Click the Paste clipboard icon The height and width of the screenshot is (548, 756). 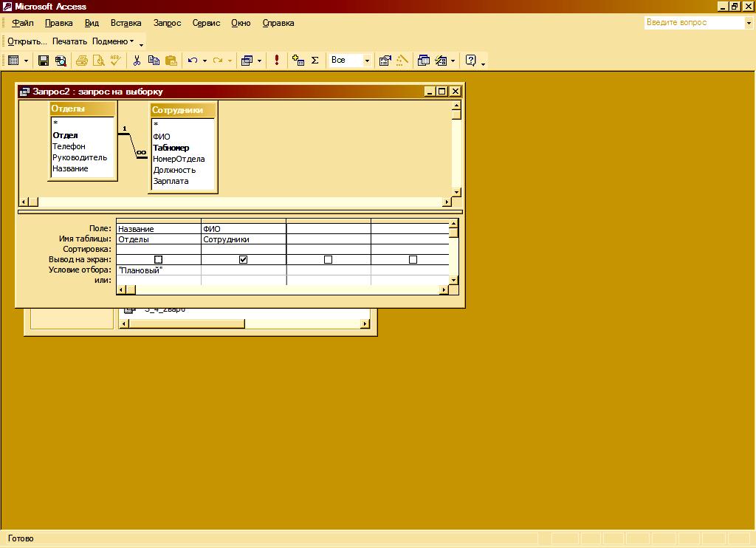point(171,61)
